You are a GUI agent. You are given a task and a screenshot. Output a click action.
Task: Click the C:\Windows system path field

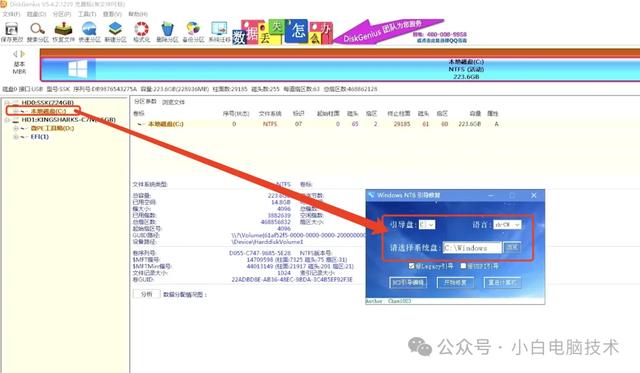coord(472,248)
